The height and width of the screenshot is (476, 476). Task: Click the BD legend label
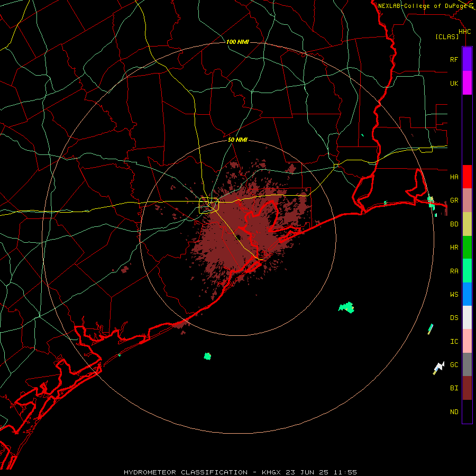tap(454, 224)
